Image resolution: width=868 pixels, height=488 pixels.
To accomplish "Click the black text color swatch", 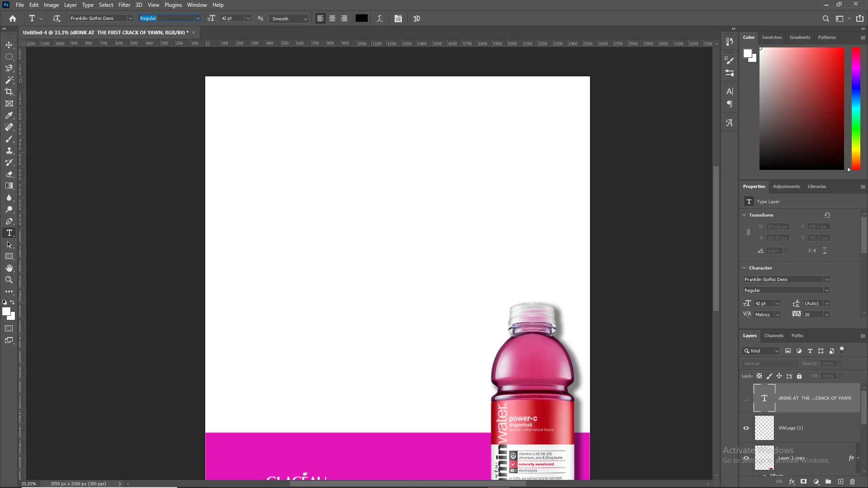I will (x=361, y=19).
